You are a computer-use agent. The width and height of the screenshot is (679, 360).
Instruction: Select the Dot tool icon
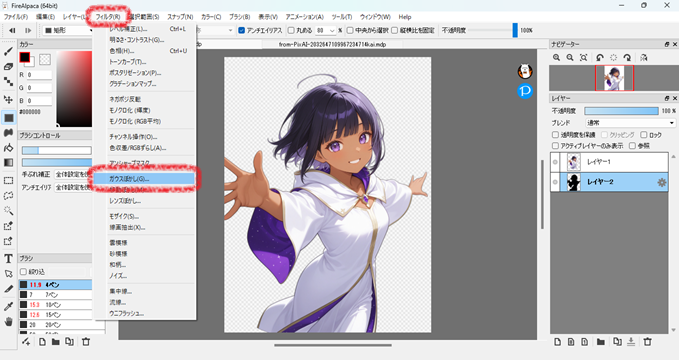click(8, 81)
